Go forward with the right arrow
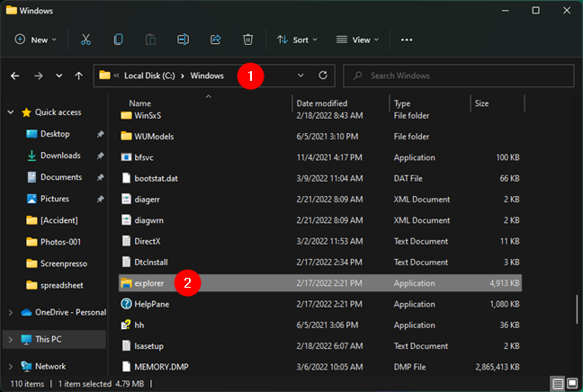Screen dimensions: 583x392 (39, 76)
